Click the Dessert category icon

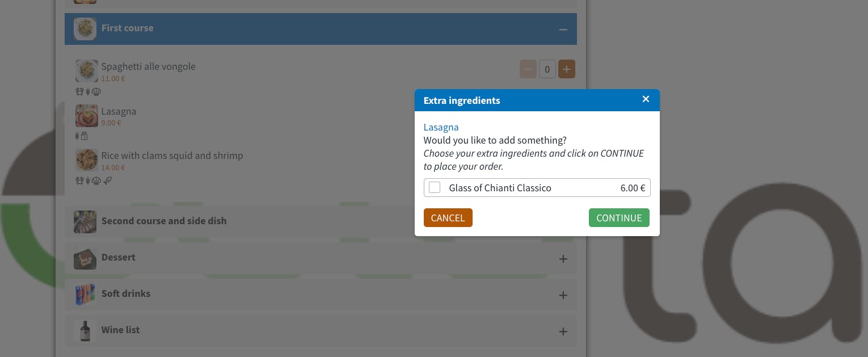tap(85, 258)
